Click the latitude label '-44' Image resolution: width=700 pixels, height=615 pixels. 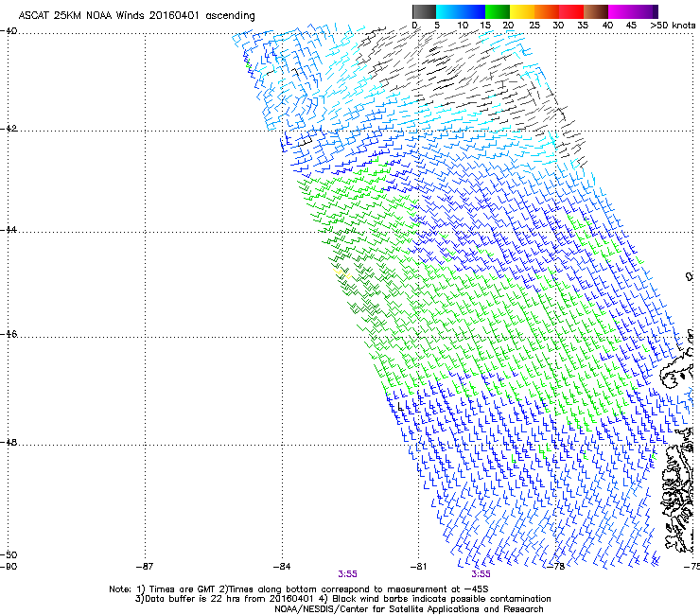point(9,230)
